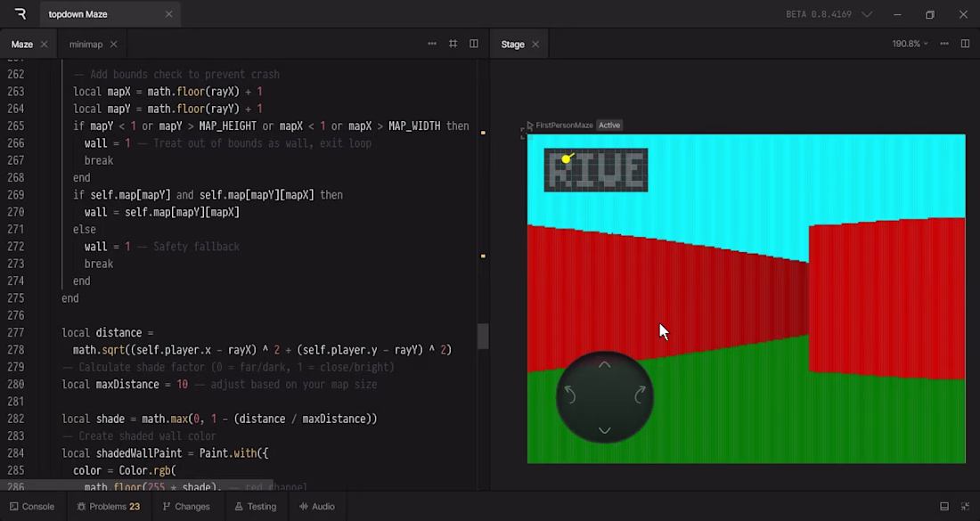The width and height of the screenshot is (980, 521).
Task: Jump to the warning marker near line 265
Action: tap(483, 133)
